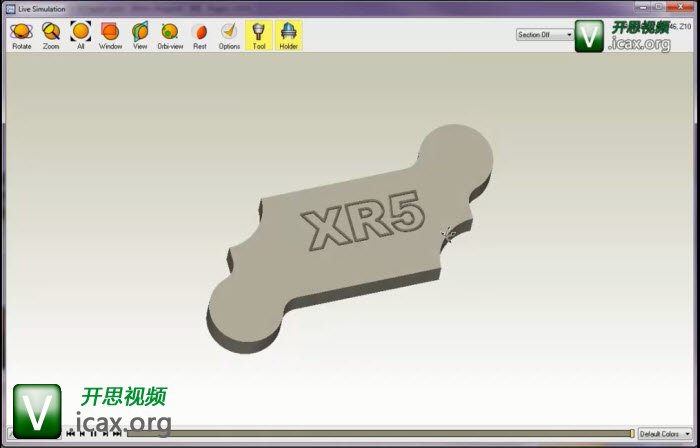This screenshot has width=700, height=448.
Task: Click the simulation progress bar track
Action: click(379, 434)
